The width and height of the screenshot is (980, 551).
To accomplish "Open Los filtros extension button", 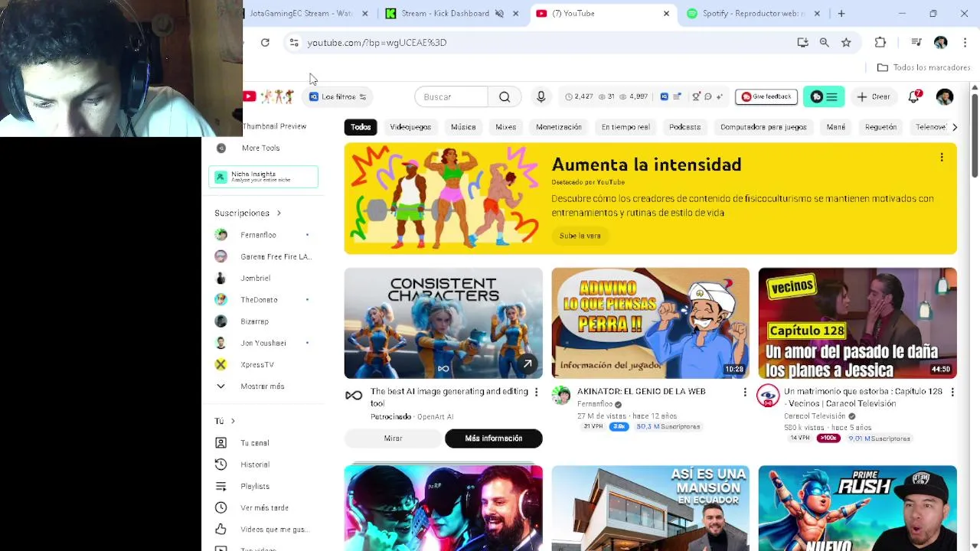I will [338, 96].
